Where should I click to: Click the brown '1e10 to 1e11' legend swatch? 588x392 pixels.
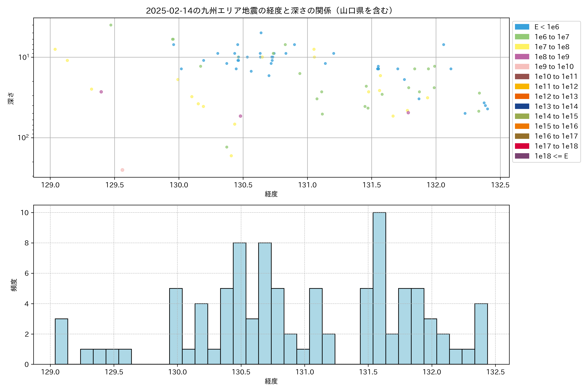click(522, 76)
